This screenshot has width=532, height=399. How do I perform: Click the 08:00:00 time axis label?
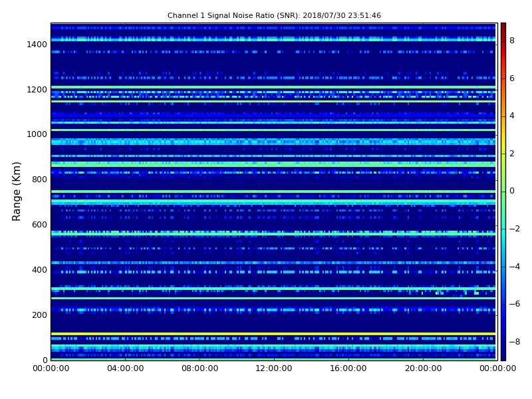200,368
